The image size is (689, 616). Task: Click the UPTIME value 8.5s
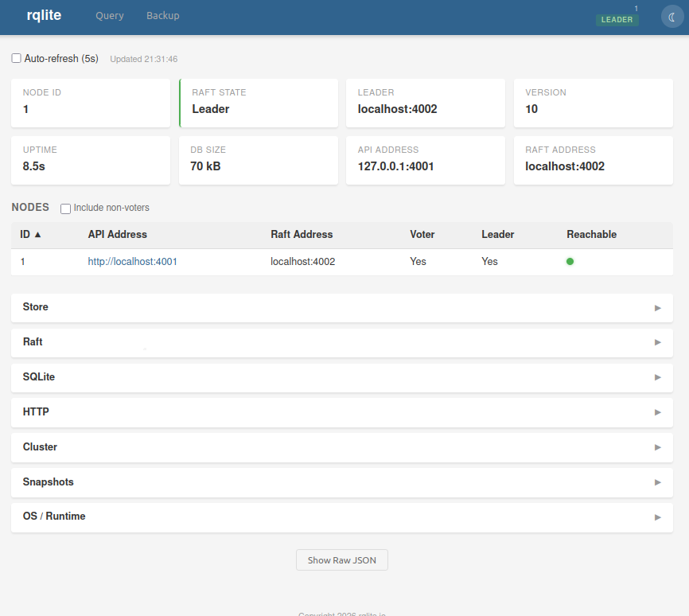(34, 166)
